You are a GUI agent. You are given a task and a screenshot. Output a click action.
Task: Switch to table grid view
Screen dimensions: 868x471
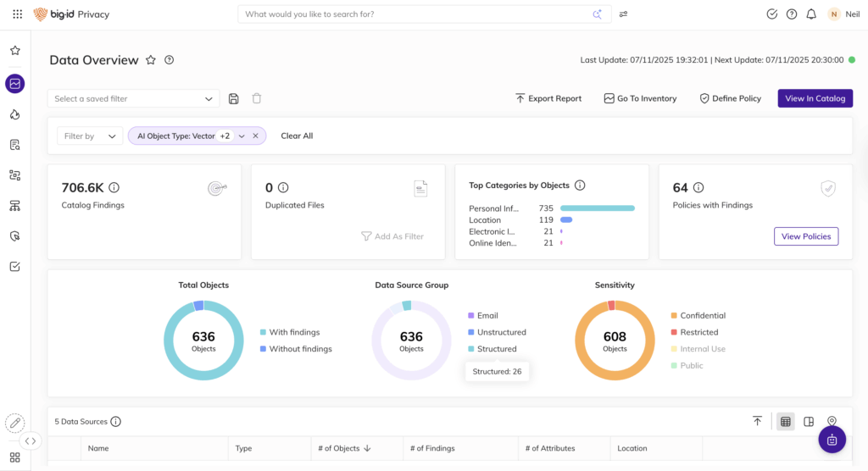(786, 422)
